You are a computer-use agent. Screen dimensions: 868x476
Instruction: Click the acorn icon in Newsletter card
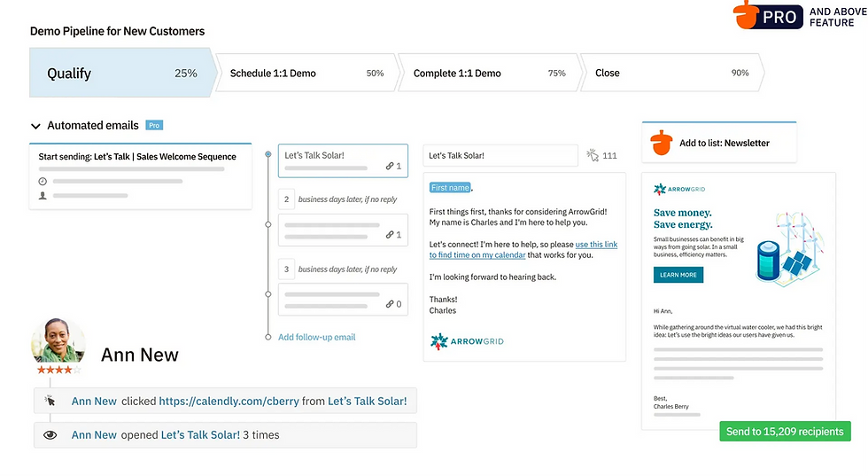click(x=661, y=143)
